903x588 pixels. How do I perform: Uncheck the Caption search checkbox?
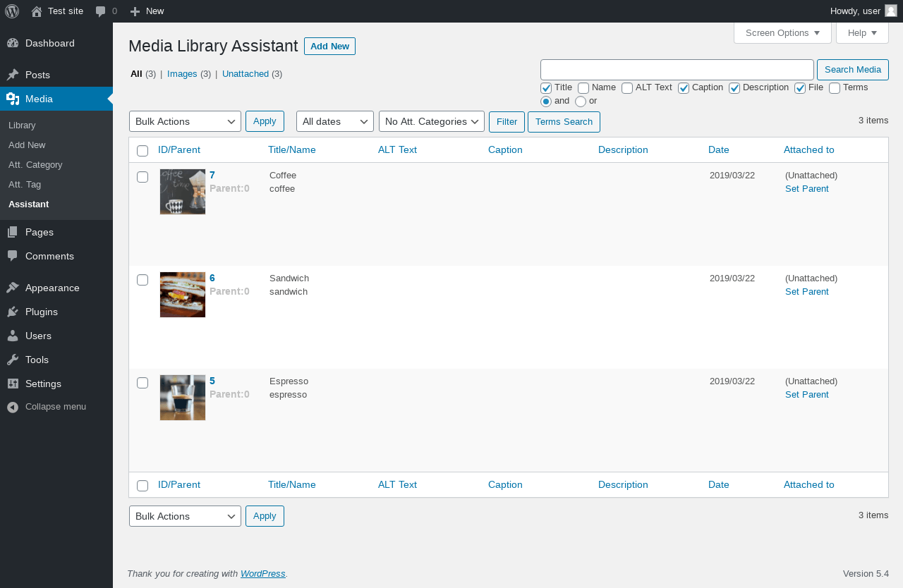pos(684,88)
